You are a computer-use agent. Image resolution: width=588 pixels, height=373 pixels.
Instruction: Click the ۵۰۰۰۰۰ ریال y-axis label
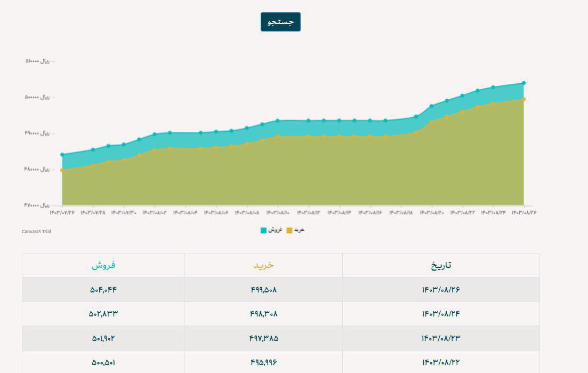[x=37, y=97]
